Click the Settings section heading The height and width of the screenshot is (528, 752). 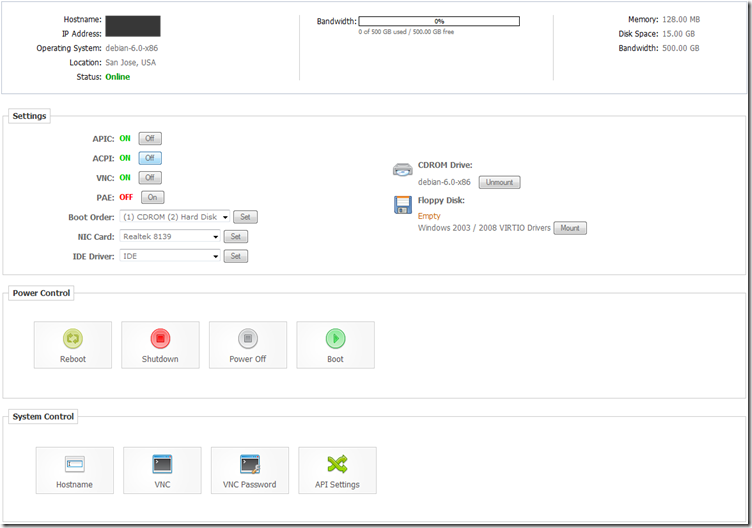[x=29, y=116]
